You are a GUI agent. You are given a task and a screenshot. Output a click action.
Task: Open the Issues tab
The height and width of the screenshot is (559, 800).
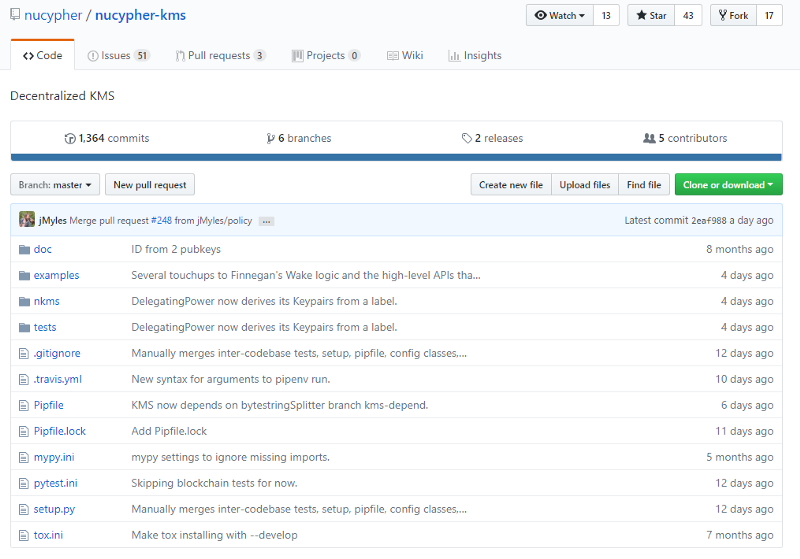pyautogui.click(x=118, y=55)
